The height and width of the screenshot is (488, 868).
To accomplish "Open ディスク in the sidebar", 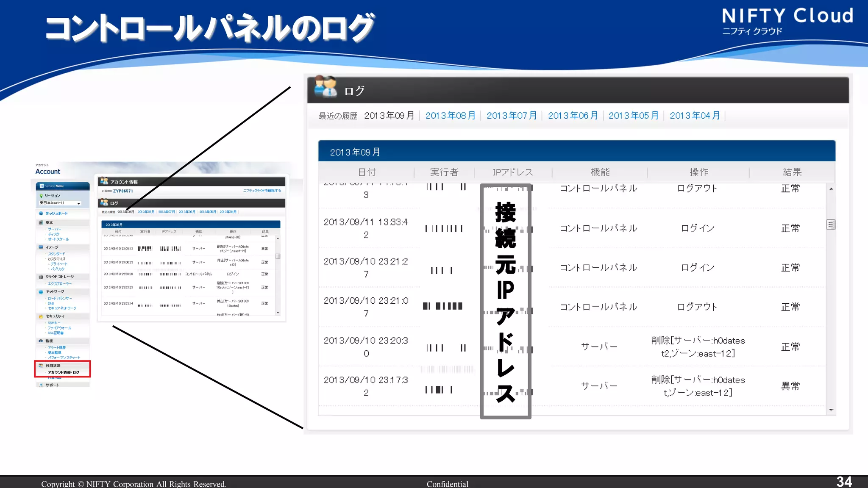I will coord(54,234).
